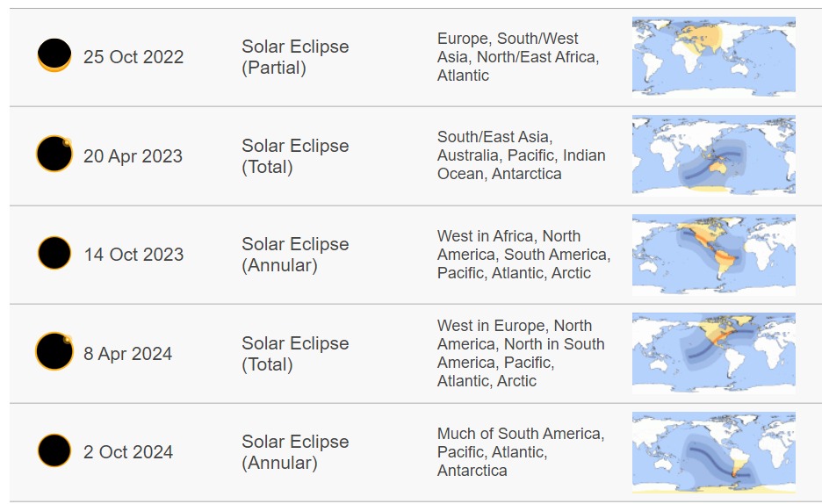
Task: Open the 25 Oct 2022 date link
Action: point(133,56)
